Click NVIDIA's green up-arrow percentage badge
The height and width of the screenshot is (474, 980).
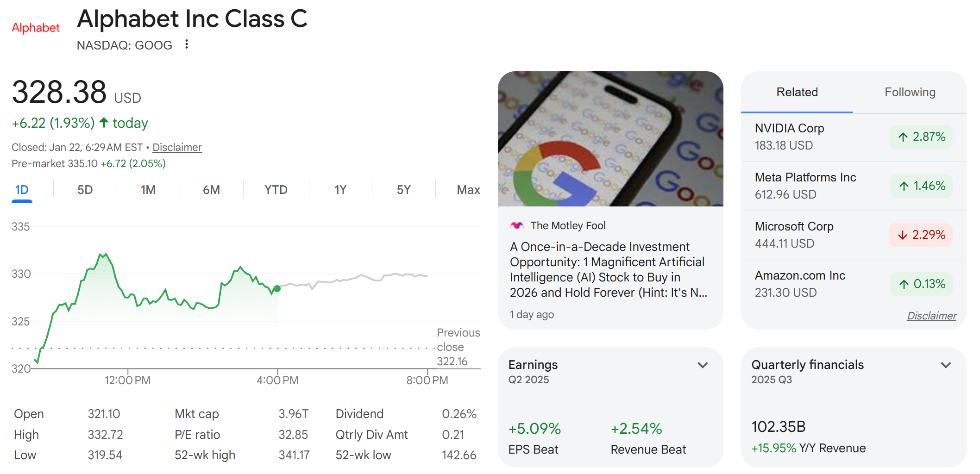(921, 137)
